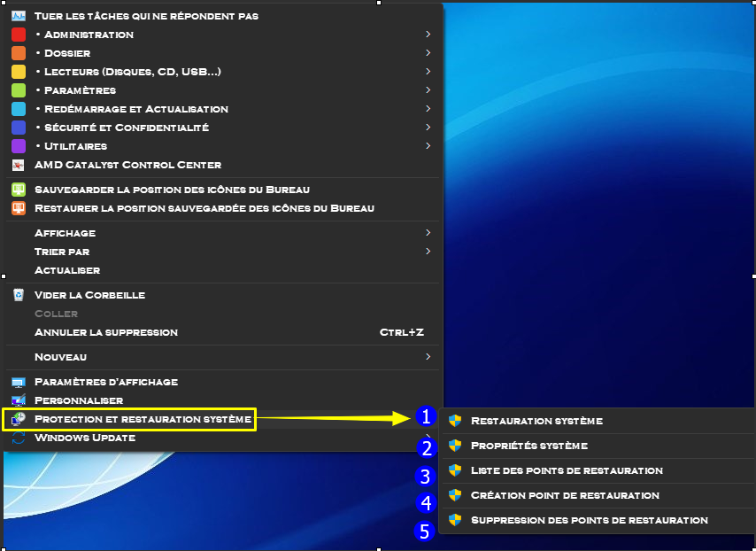Click the green save icon positions icon
The height and width of the screenshot is (551, 756).
(19, 190)
